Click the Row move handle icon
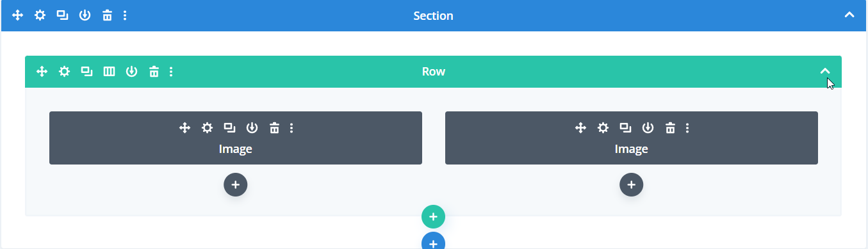 tap(42, 72)
